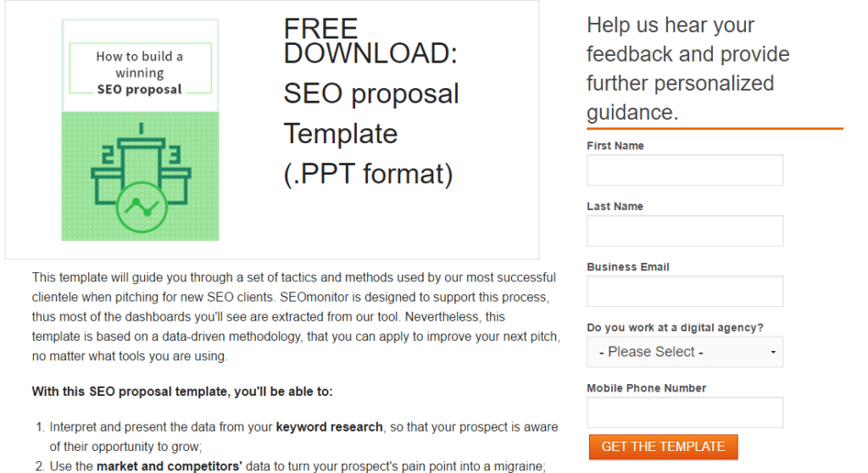868x473 pixels.
Task: Focus the Last Name text box
Action: click(x=685, y=231)
